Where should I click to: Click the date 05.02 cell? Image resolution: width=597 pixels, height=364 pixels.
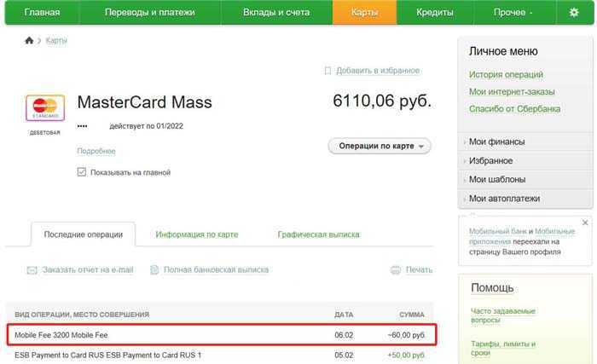[344, 355]
